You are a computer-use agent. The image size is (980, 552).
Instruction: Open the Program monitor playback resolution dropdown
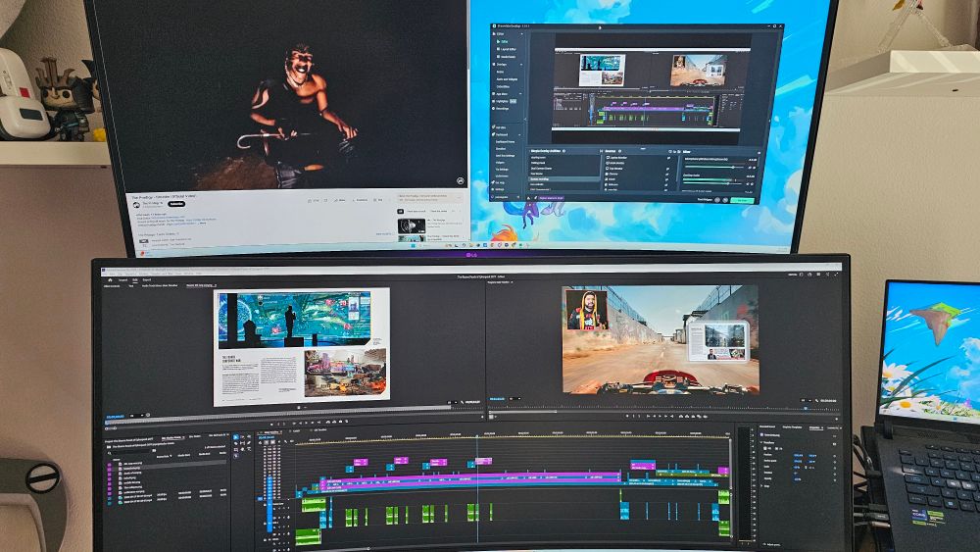(x=806, y=401)
